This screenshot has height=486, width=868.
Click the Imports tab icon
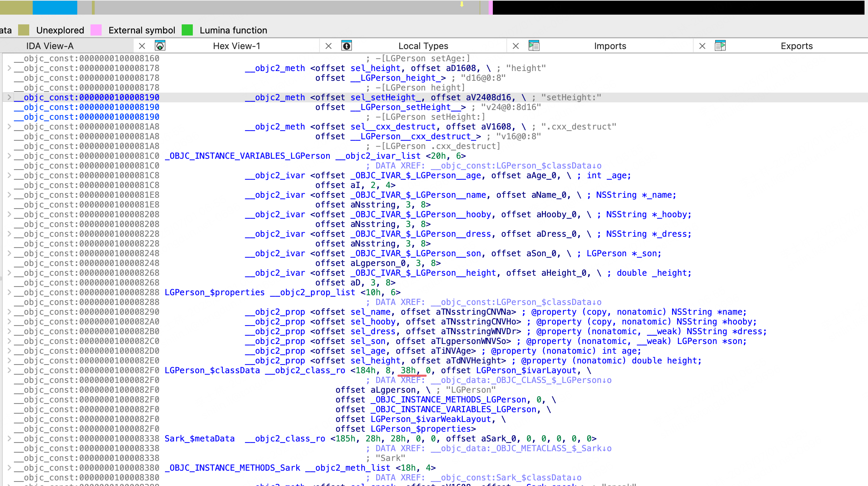click(x=534, y=46)
